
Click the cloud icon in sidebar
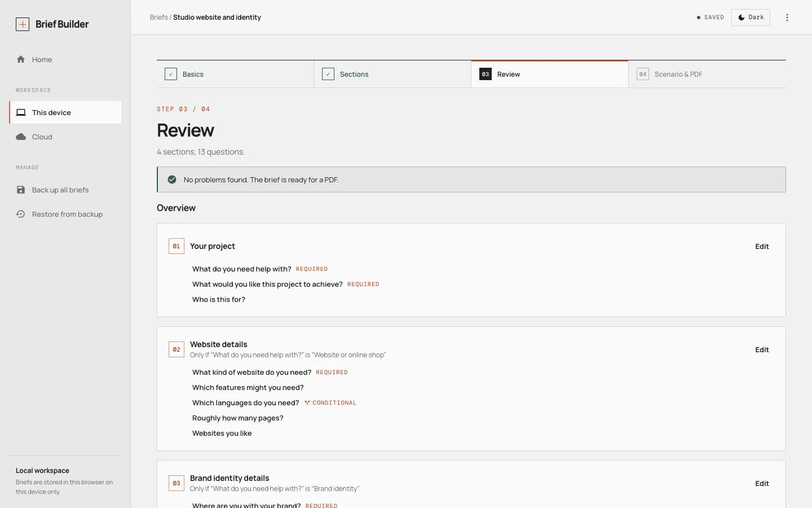(21, 137)
